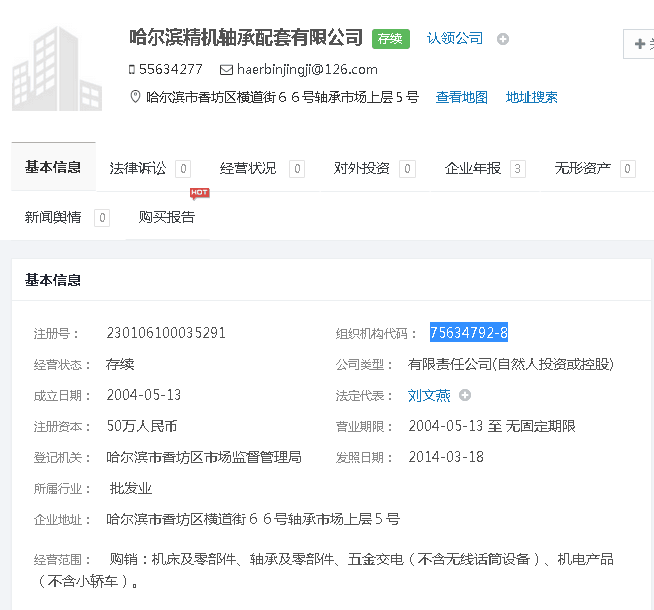Click the location pin icon by address
The width and height of the screenshot is (654, 610).
click(136, 97)
